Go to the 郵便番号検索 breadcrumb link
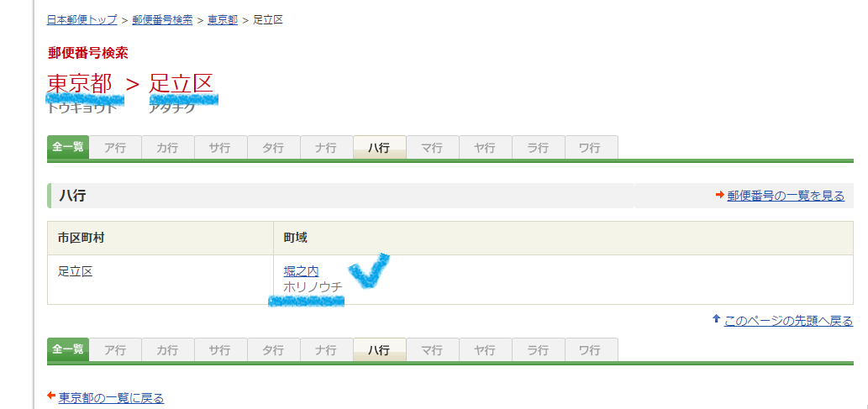Viewport: 868px width, 409px height. pos(162,19)
